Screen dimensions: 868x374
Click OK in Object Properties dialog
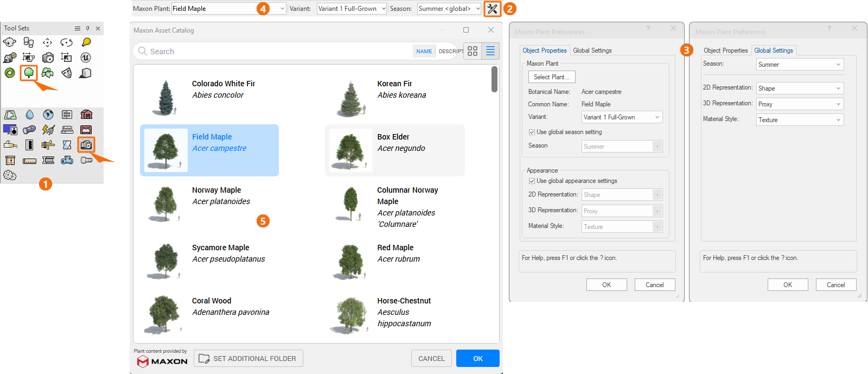(x=607, y=285)
